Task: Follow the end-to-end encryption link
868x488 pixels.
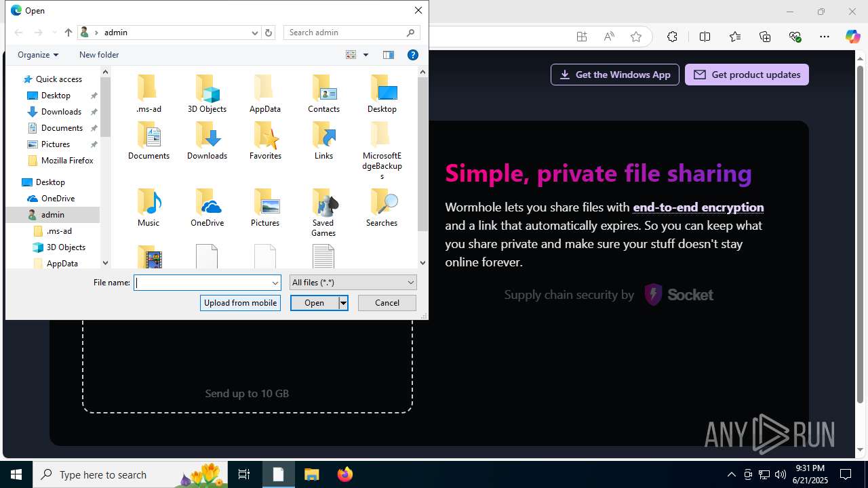Action: (x=698, y=207)
